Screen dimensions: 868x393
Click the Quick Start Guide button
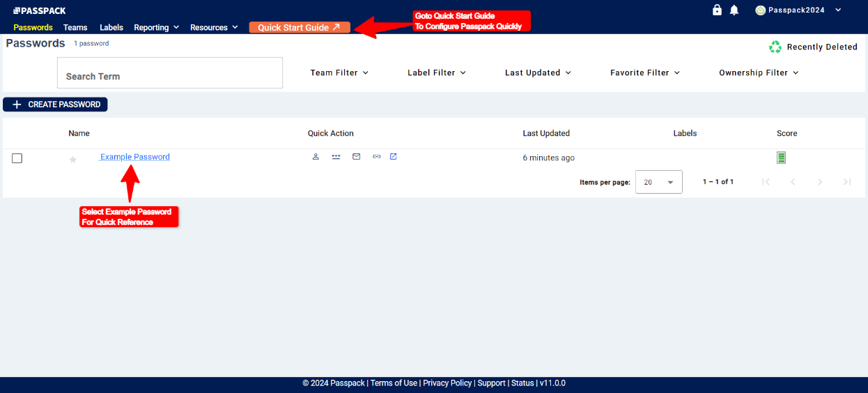300,27
